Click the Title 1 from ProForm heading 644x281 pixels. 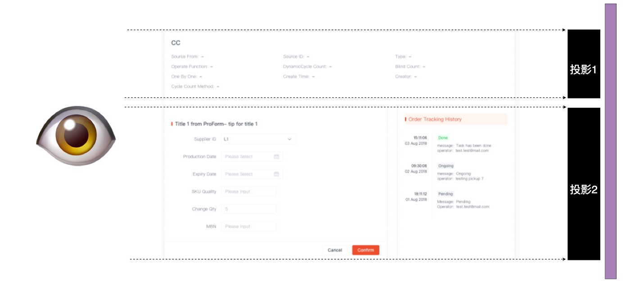[x=216, y=124]
